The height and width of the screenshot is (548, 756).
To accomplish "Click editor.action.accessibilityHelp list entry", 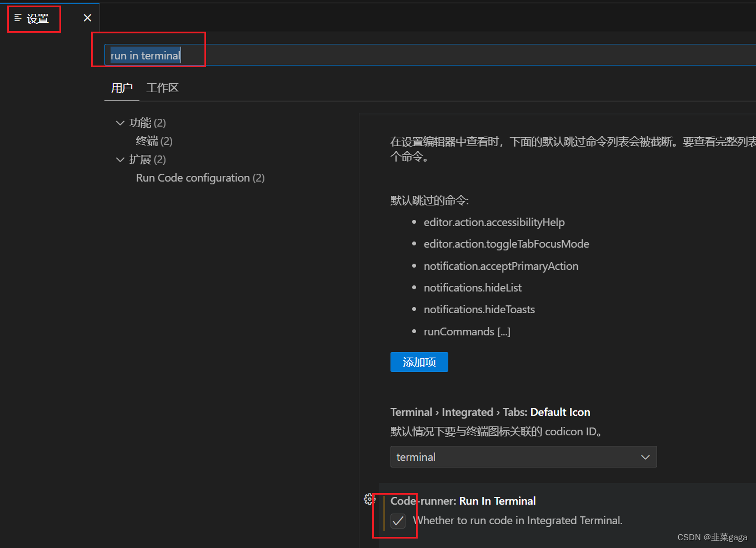I will (x=494, y=222).
